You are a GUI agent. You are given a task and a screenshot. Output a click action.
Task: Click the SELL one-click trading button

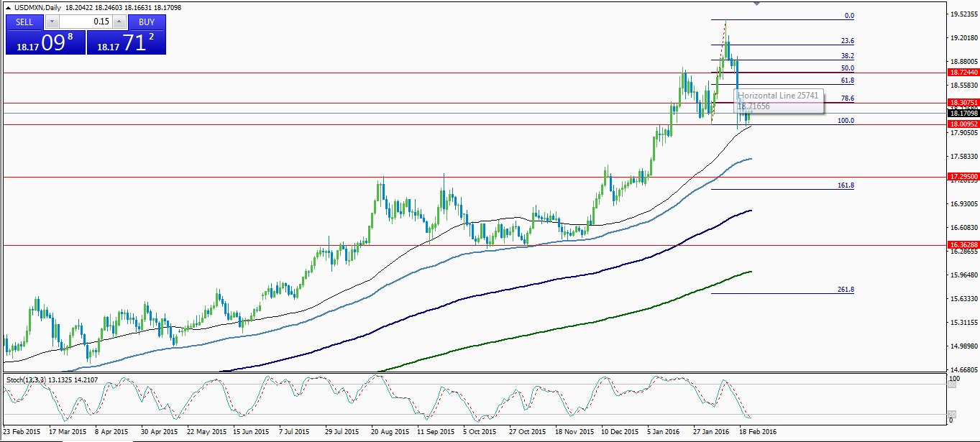24,22
